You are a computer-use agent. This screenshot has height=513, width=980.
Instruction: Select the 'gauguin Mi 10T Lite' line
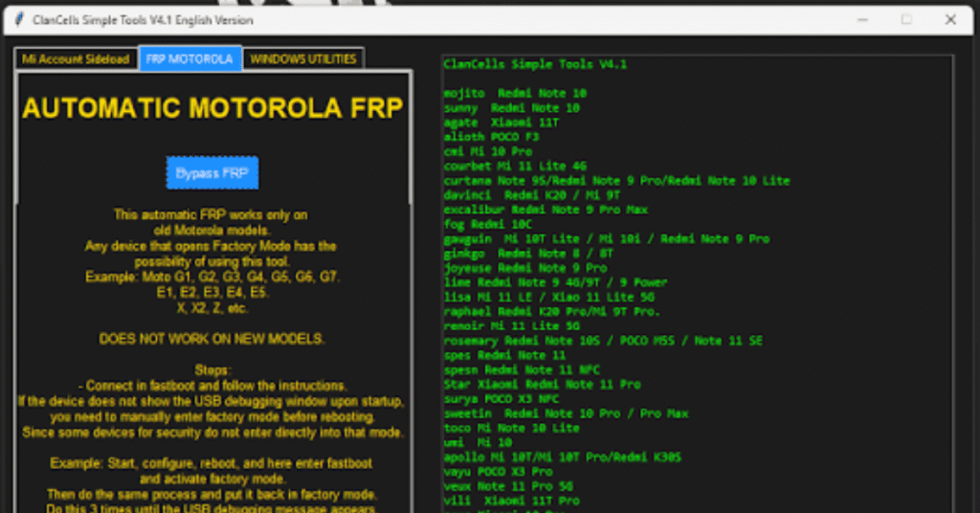(x=606, y=238)
